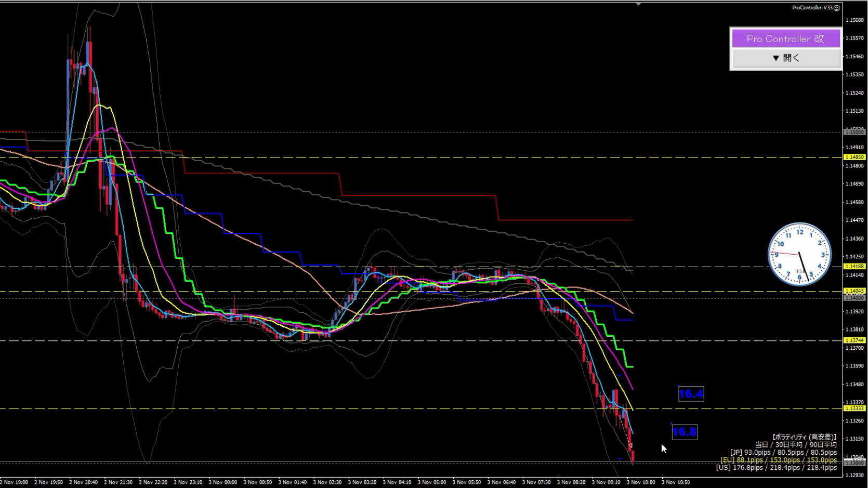
Task: Click the 1.14000 grey price label
Action: tap(854, 298)
